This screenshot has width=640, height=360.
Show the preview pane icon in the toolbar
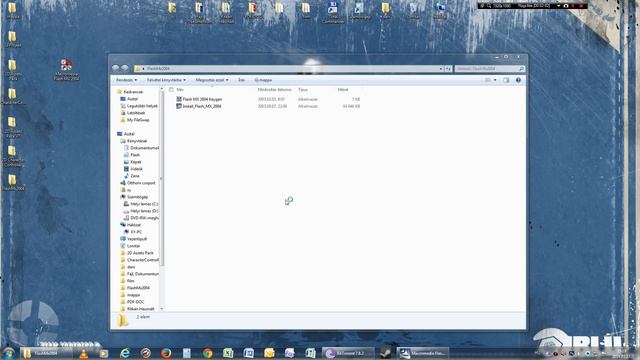click(506, 80)
